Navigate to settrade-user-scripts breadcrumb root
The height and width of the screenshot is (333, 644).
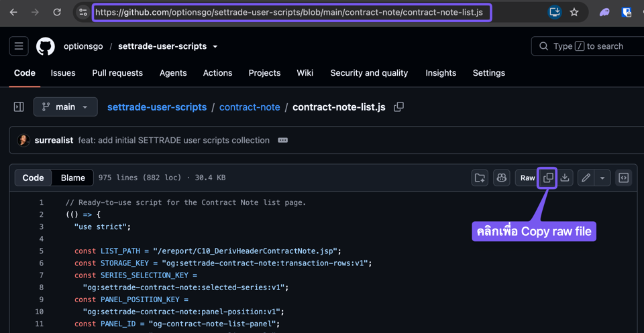tap(157, 107)
